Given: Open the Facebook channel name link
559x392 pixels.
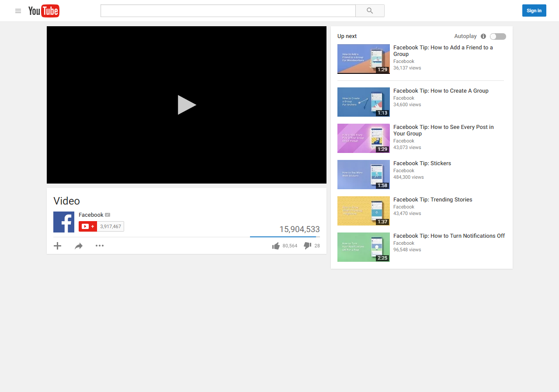Looking at the screenshot, I should [91, 215].
